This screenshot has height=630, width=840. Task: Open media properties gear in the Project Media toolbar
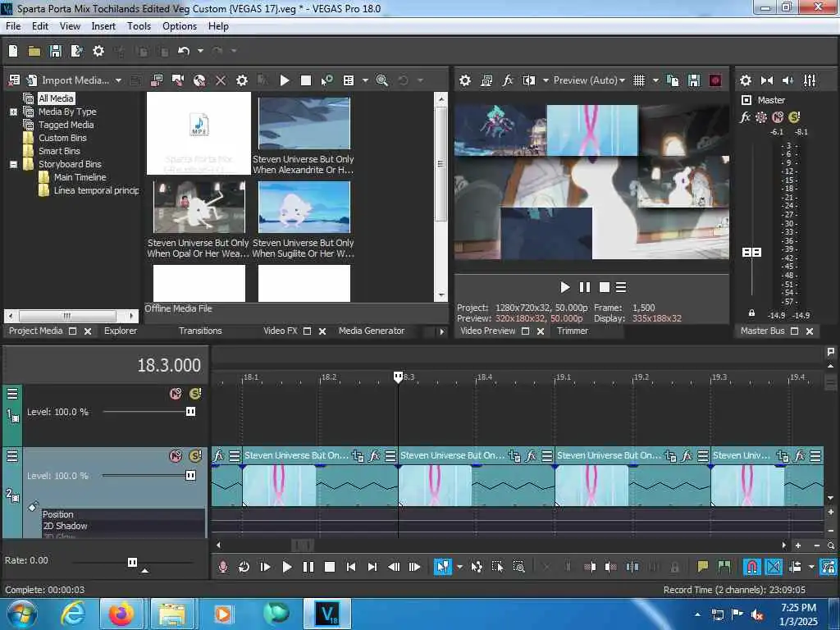242,80
